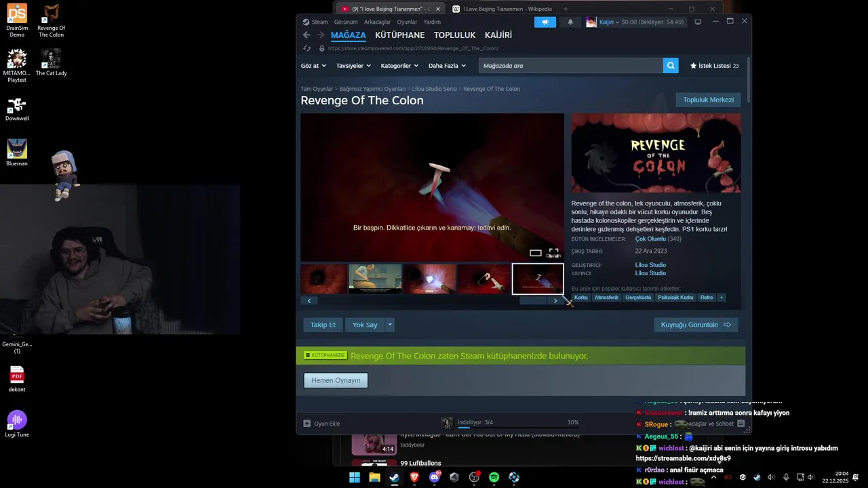Image resolution: width=868 pixels, height=488 pixels.
Task: Open the Windows Start menu
Action: point(355,477)
